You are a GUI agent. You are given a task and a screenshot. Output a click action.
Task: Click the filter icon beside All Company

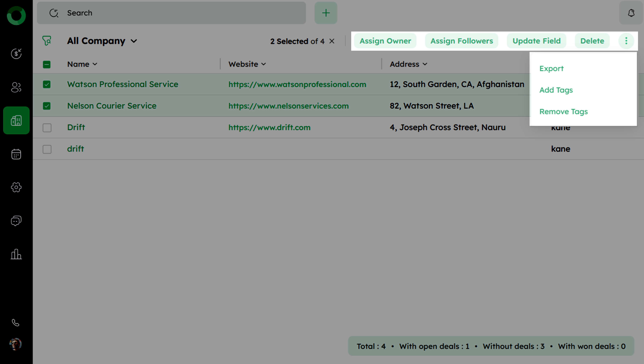[47, 41]
